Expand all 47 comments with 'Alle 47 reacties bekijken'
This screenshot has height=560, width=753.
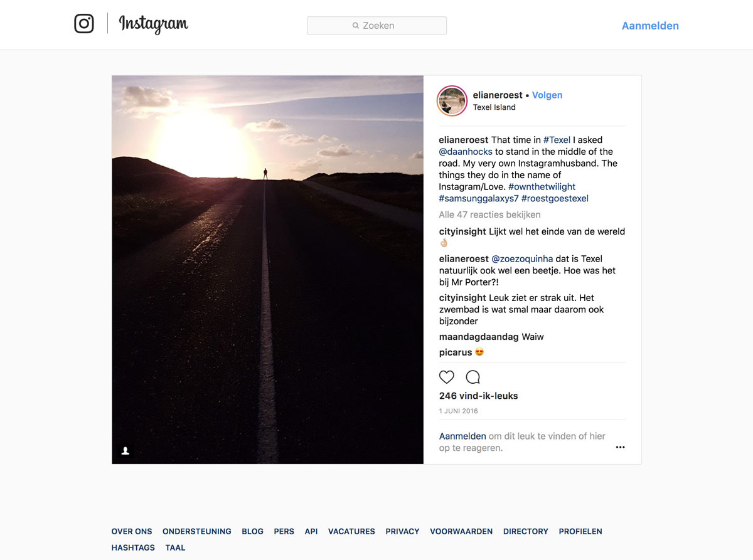click(489, 214)
